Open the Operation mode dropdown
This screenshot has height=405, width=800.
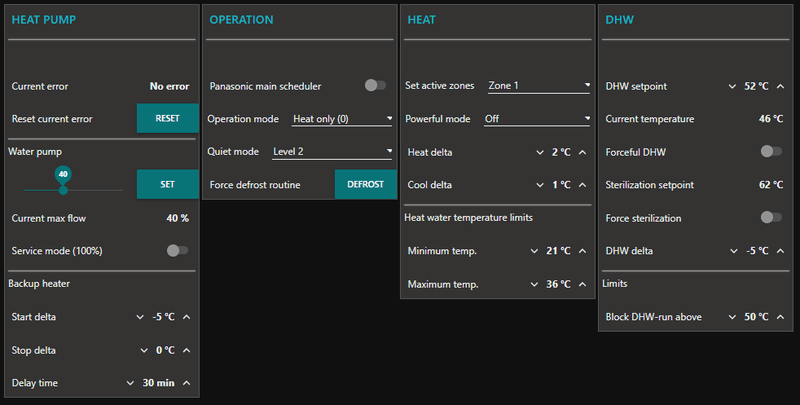coord(342,119)
